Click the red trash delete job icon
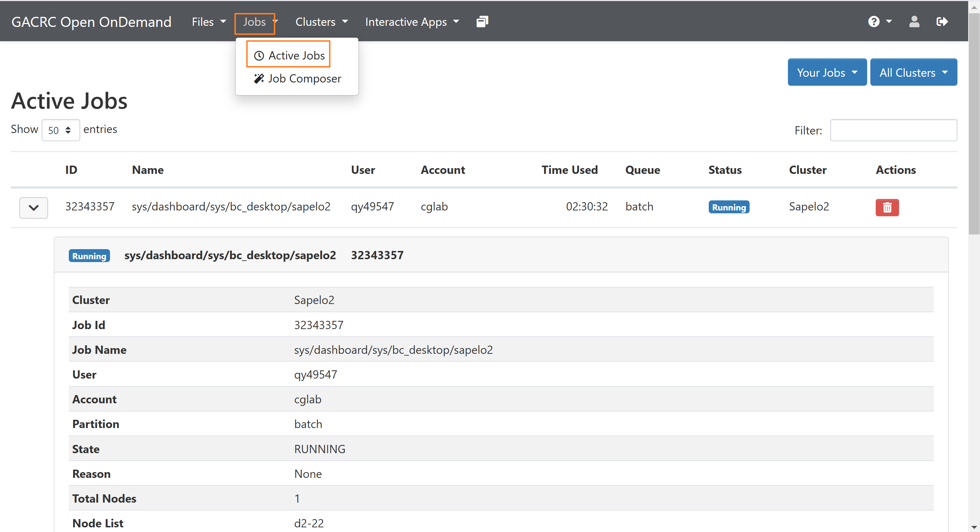The height and width of the screenshot is (532, 980). click(887, 208)
